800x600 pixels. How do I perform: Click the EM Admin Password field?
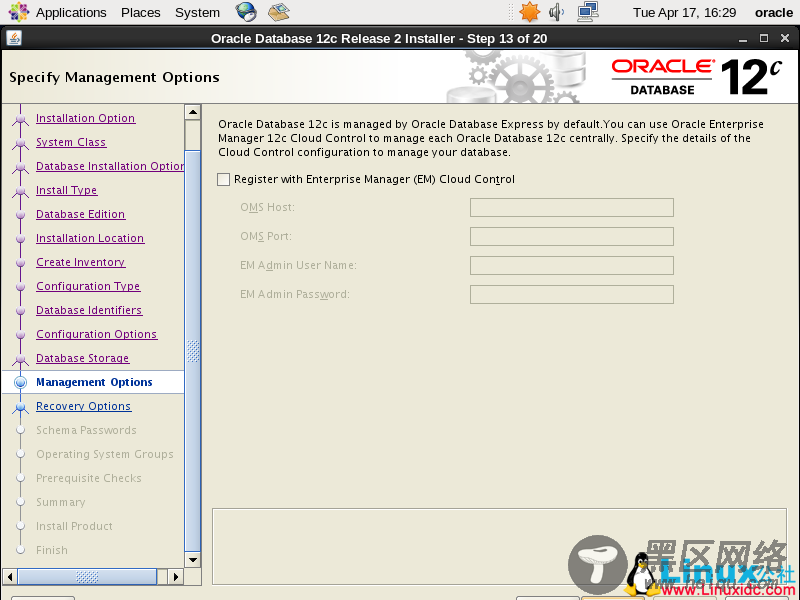tap(571, 294)
